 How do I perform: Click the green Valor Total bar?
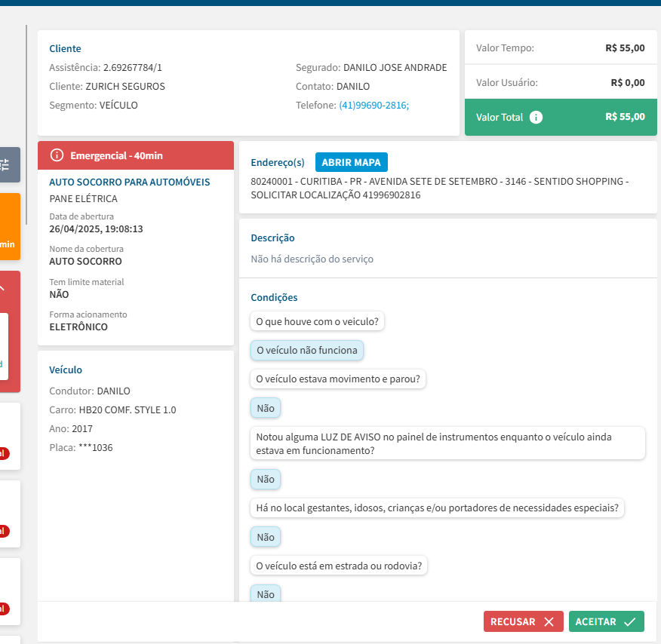pos(561,117)
